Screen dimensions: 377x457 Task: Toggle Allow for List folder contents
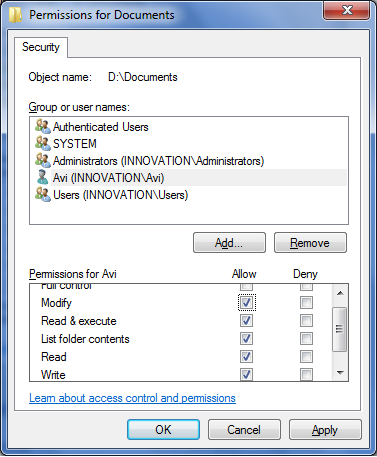(246, 339)
